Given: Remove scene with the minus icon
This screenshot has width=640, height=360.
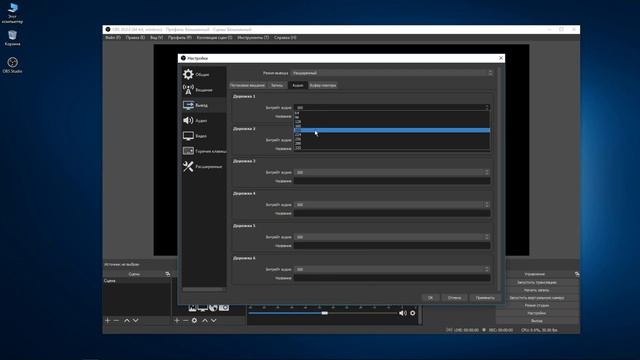Looking at the screenshot, I should point(116,320).
